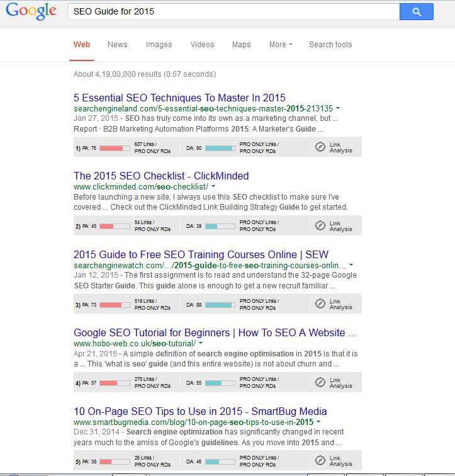Expand dropdown arrow next to clickminded.com URL
Image resolution: width=455 pixels, height=476 pixels.
click(x=213, y=186)
